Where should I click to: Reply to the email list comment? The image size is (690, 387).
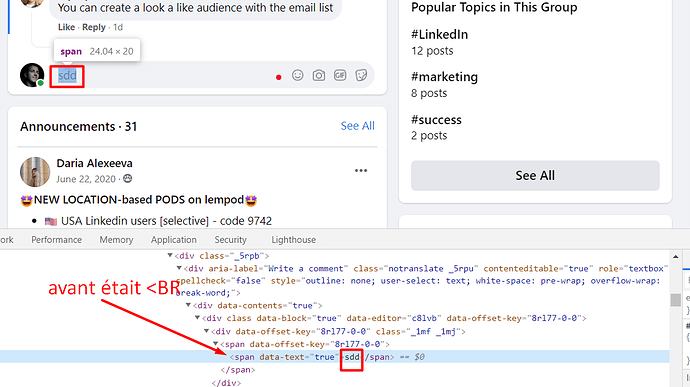click(x=94, y=27)
